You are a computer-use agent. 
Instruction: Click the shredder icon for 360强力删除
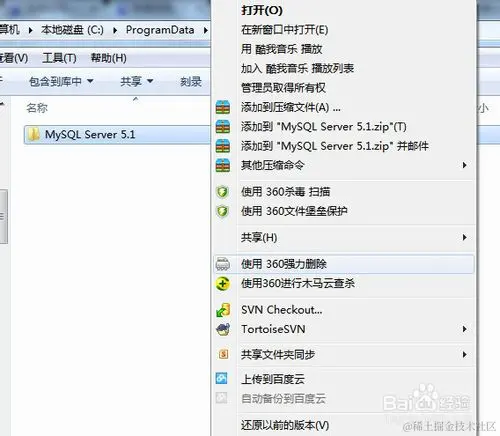[x=223, y=264]
